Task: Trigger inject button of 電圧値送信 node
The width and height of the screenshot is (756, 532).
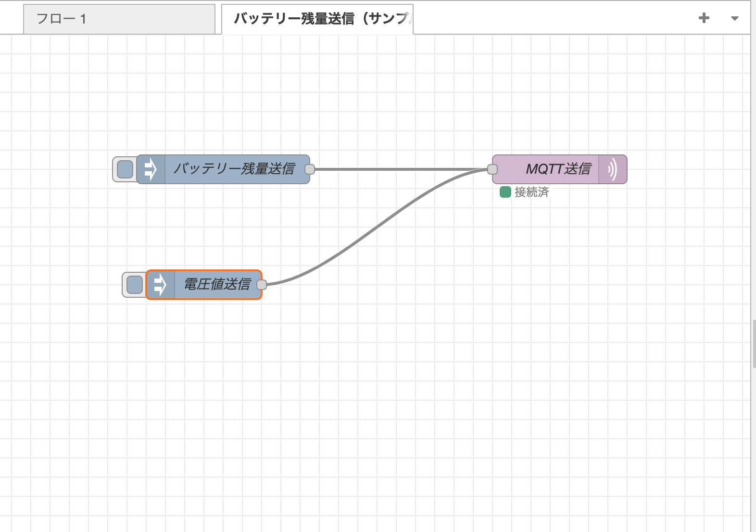Action: pos(135,285)
